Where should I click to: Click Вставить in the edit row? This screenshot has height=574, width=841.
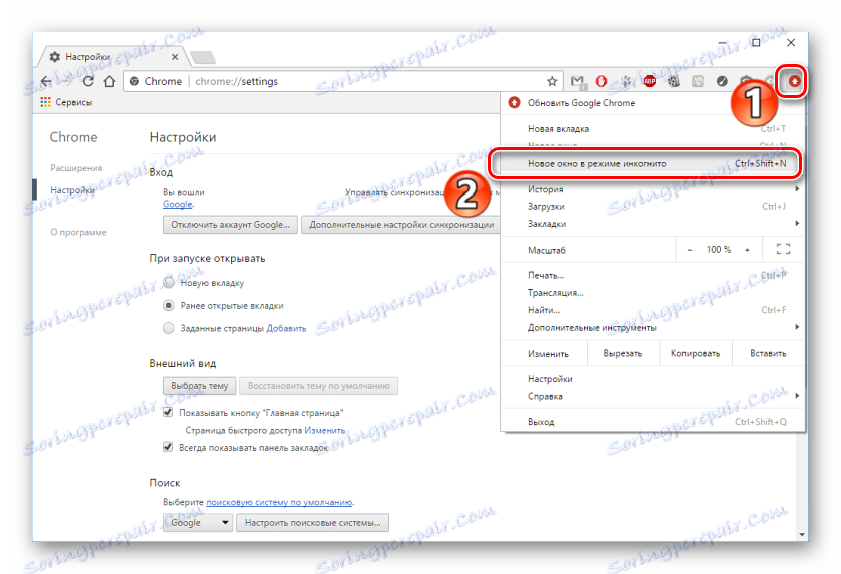pyautogui.click(x=768, y=354)
